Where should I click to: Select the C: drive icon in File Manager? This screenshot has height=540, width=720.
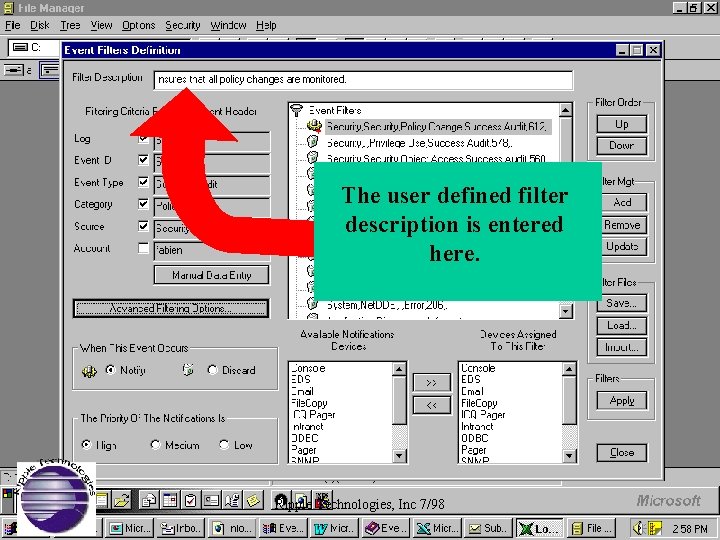pos(20,47)
